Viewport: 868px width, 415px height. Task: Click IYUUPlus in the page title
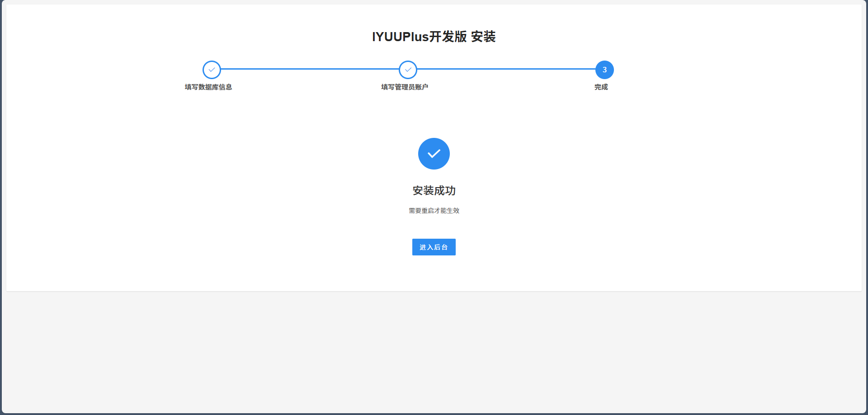[400, 37]
